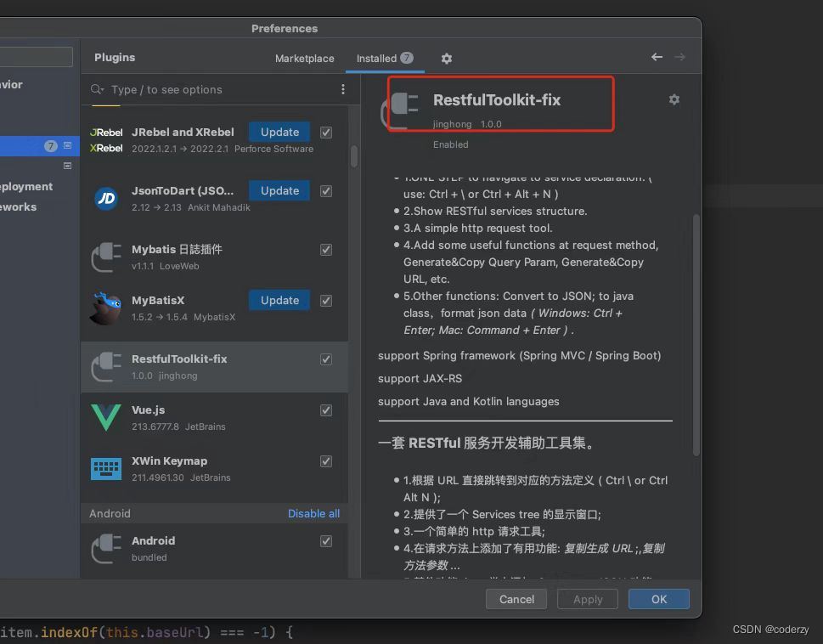Click the Cancel button
823x644 pixels.
pyautogui.click(x=516, y=599)
